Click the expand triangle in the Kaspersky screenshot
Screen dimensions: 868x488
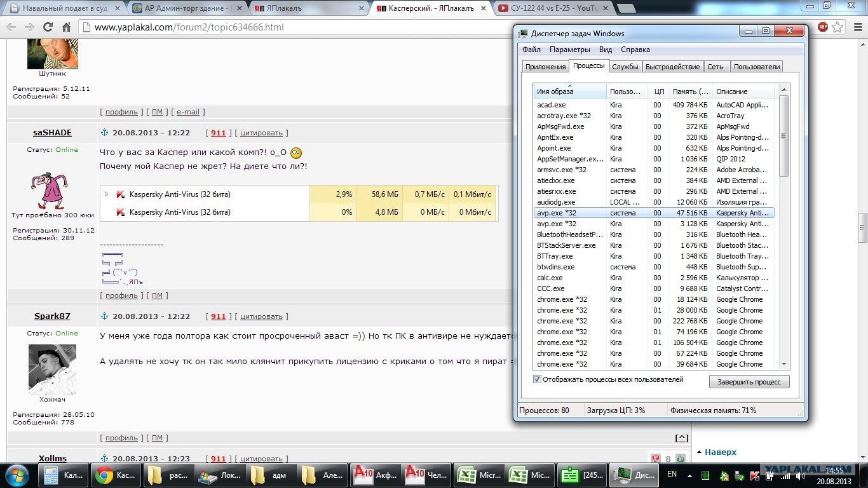(107, 194)
